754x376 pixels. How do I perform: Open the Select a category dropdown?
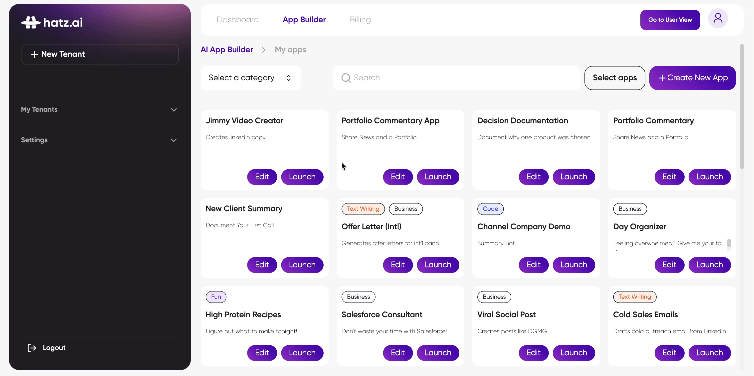[251, 78]
